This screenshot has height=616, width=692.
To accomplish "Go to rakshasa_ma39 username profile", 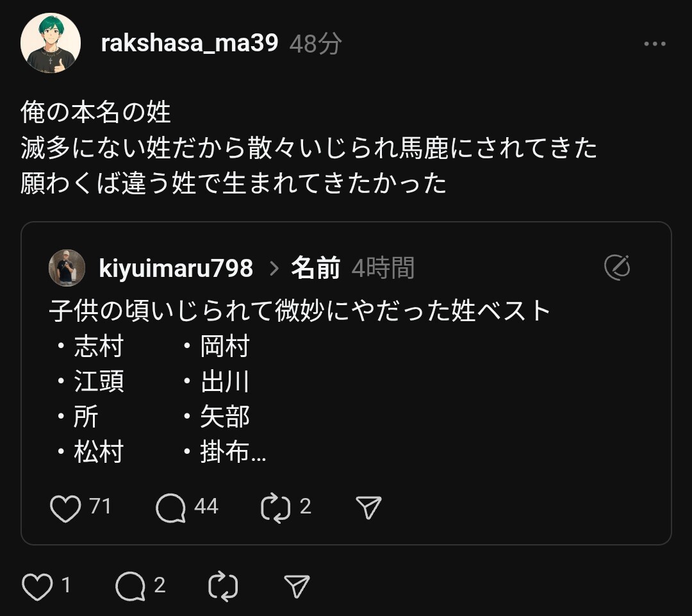I will click(190, 43).
